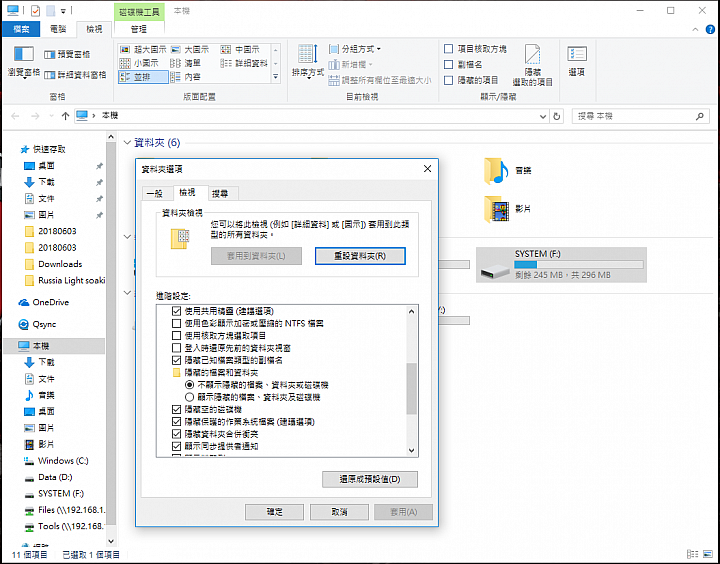Viewport: 720px width, 564px height.
Task: Select the SYSTEM (F:) drive tile
Action: pyautogui.click(x=561, y=265)
